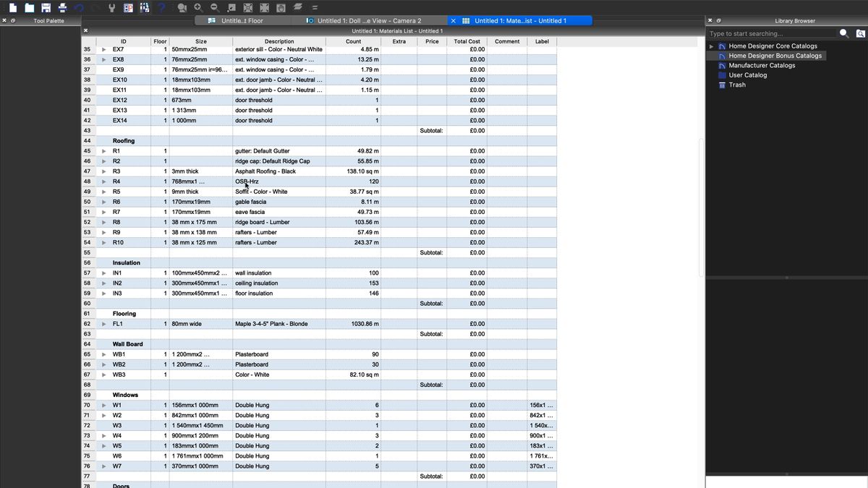Create a new plan file
Screen dimensions: 868x488
coord(12,7)
